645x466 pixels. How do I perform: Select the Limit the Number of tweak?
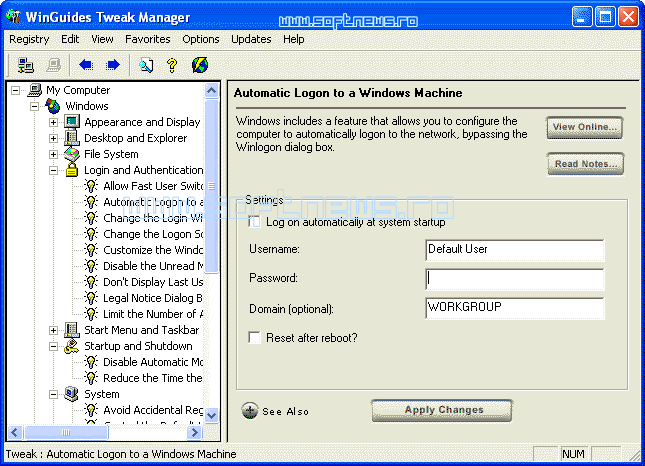[153, 314]
